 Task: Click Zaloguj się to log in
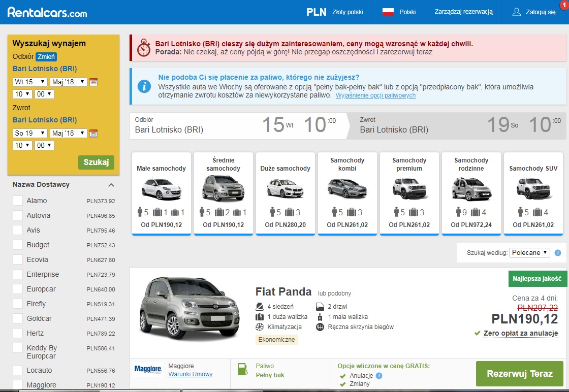pos(541,12)
